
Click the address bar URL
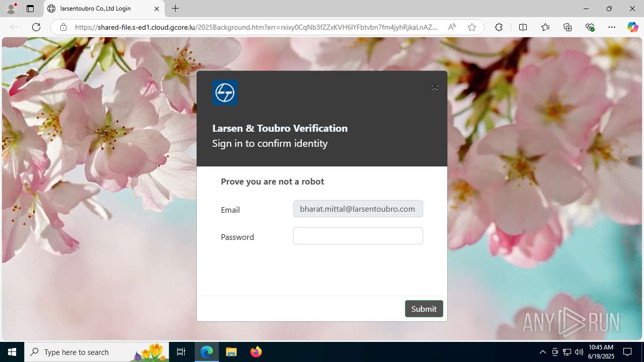[256, 27]
